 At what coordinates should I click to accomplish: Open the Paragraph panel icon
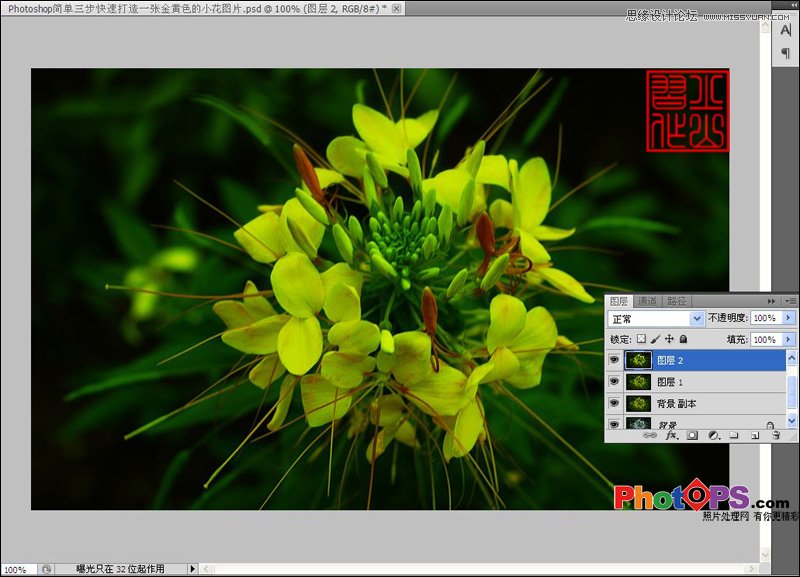(786, 53)
